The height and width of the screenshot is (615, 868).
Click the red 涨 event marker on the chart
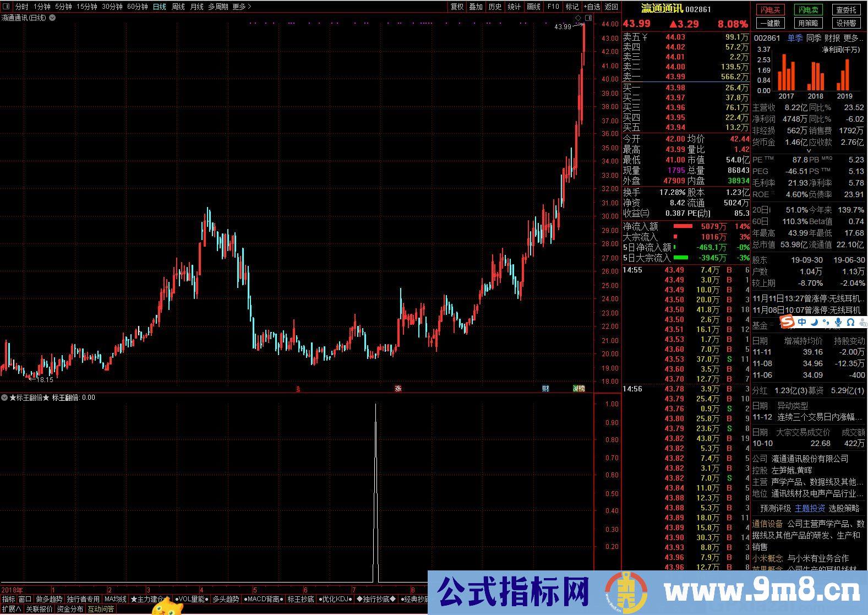pyautogui.click(x=397, y=388)
